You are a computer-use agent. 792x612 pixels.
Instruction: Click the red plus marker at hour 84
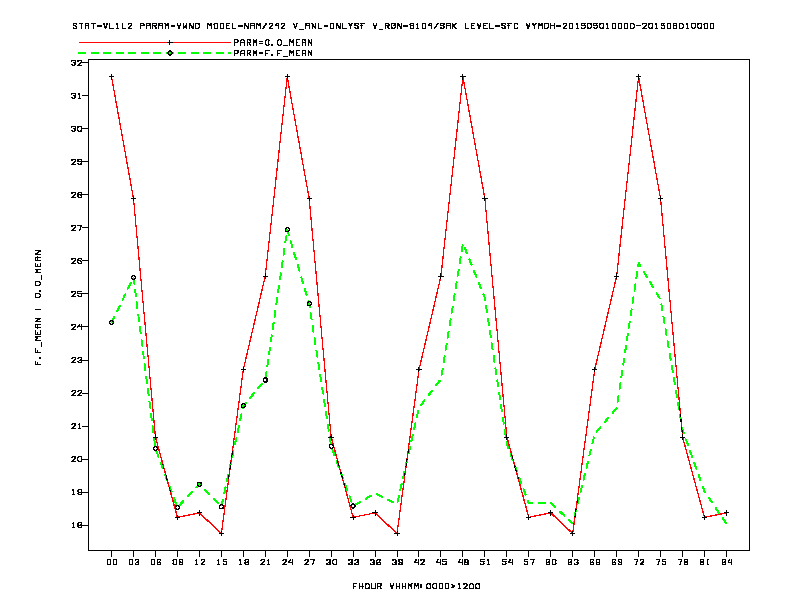(x=726, y=513)
